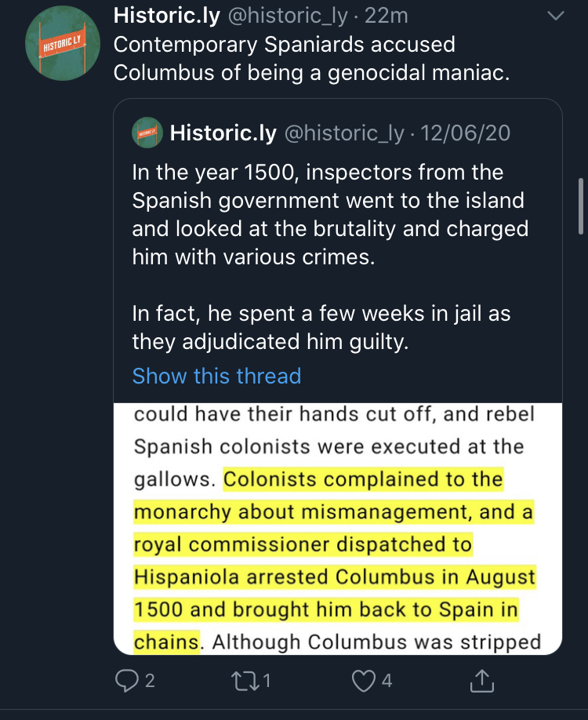Tap the 22m timestamp
This screenshot has width=588, height=720.
click(x=386, y=16)
